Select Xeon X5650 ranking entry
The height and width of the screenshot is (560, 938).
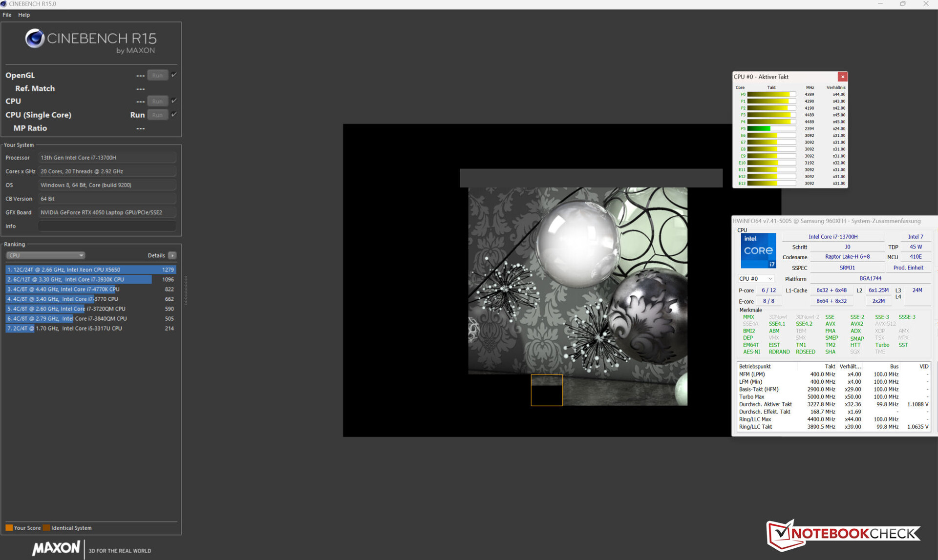coord(90,270)
